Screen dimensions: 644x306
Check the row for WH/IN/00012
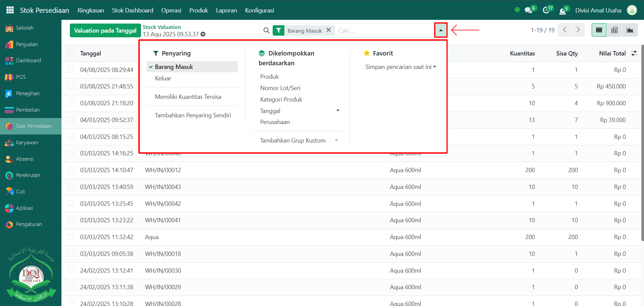(71, 170)
